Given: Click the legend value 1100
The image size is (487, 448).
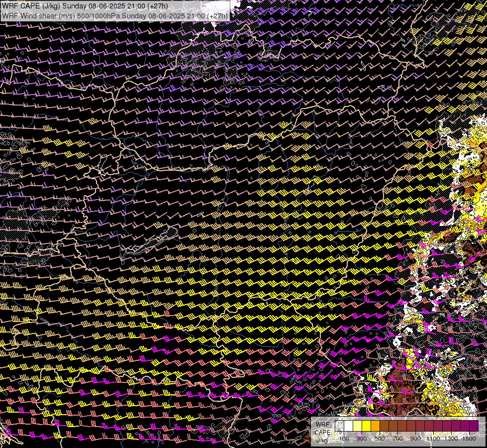Looking at the screenshot, I should (433, 439).
